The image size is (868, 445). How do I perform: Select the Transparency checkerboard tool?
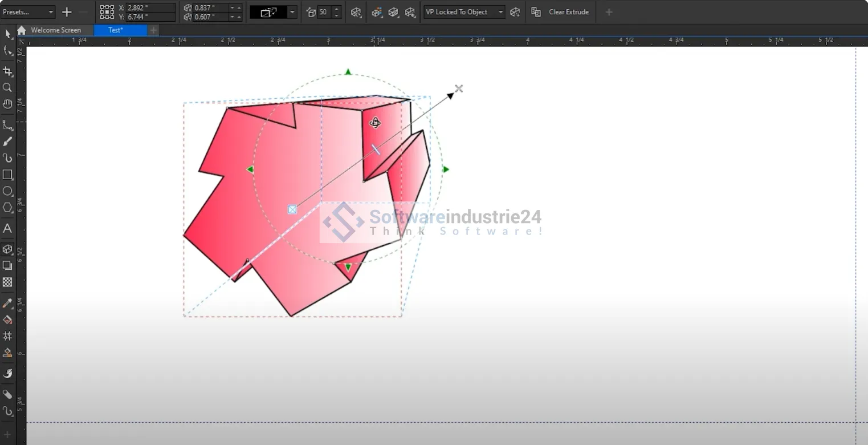pos(7,282)
